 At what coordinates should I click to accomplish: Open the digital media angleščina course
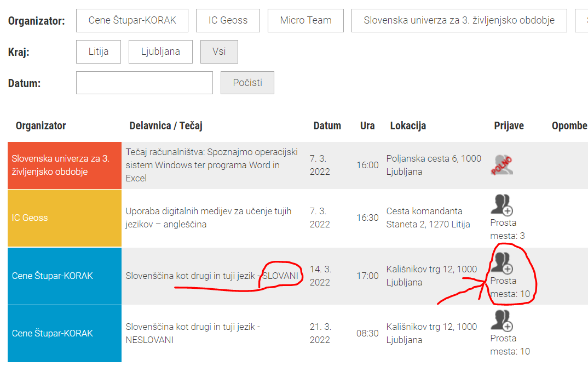point(208,218)
